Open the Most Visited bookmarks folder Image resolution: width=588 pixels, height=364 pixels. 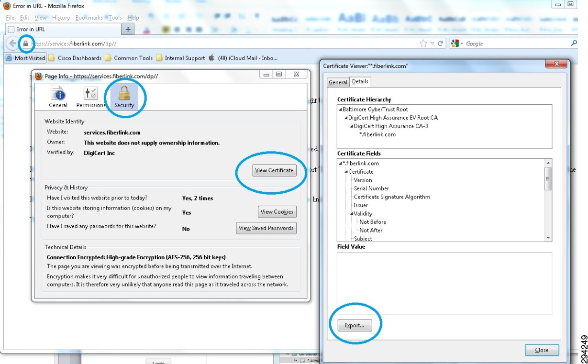tap(25, 58)
